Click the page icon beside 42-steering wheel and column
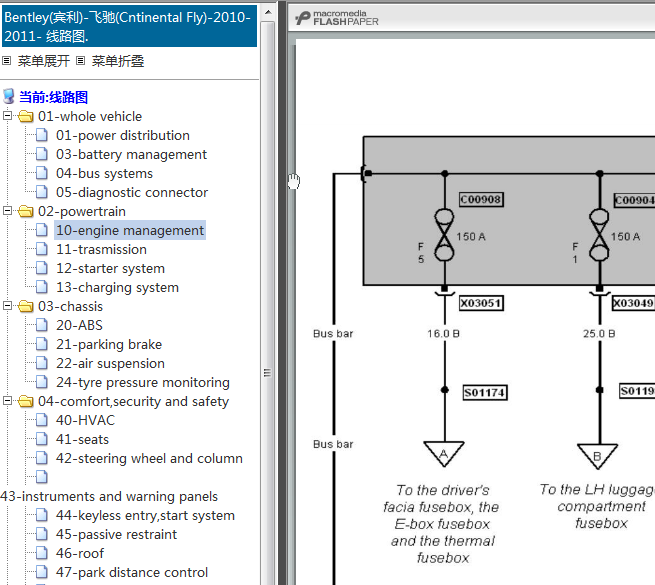Viewport: 655px width, 585px height. pos(41,458)
